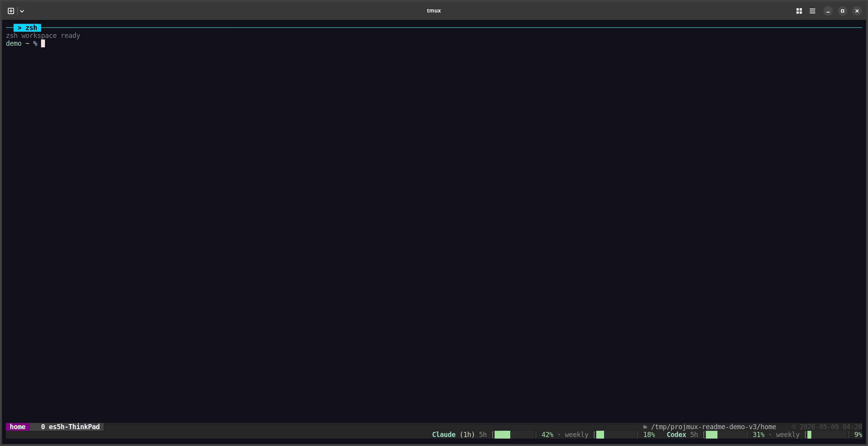
Task: Click the Codex usage label
Action: coord(676,435)
